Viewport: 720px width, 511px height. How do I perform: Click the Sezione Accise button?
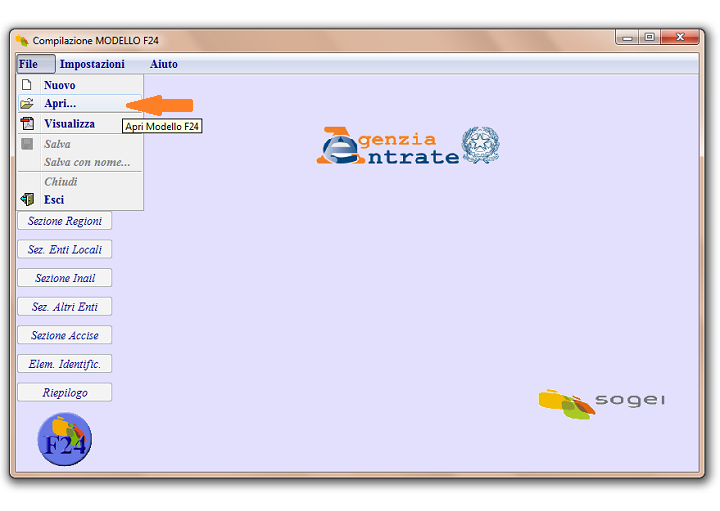(x=65, y=335)
